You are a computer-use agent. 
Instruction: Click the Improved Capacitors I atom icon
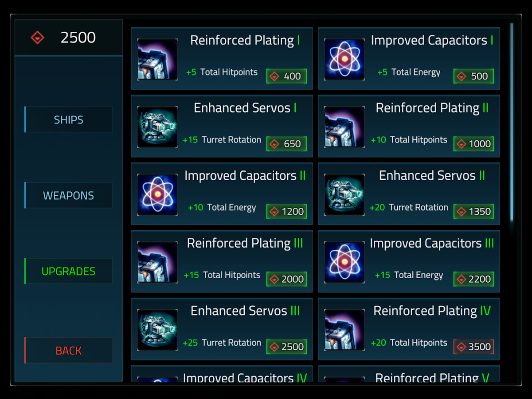click(x=344, y=59)
